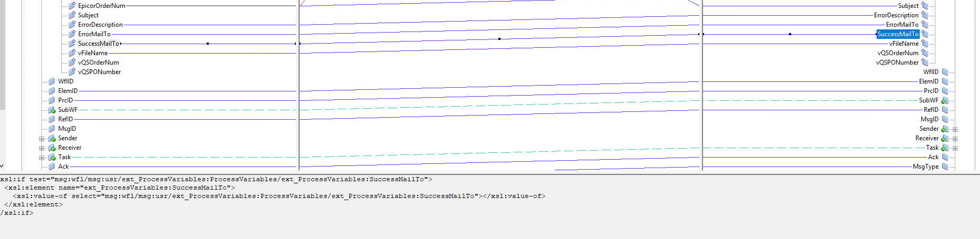Click the Task icon in right tree

945,148
